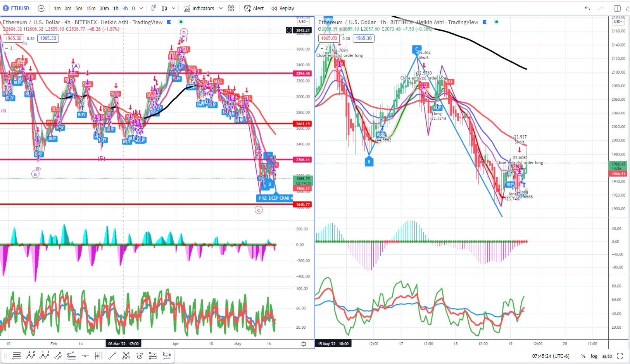Click the plus icon beside the 3842.21 price label
Image resolution: width=630 pixels, height=364 pixels.
coord(289,30)
